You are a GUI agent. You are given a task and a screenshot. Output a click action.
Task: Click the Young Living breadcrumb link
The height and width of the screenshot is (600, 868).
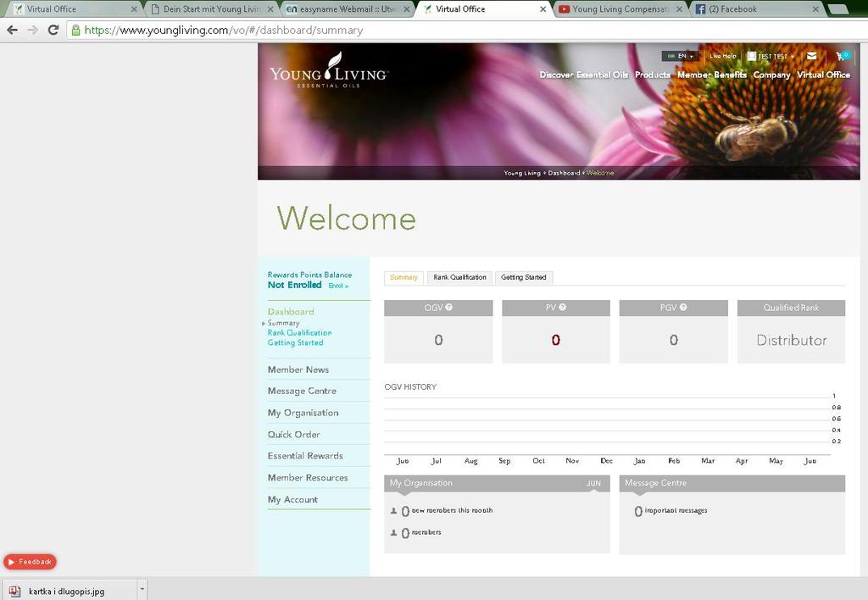pos(522,173)
